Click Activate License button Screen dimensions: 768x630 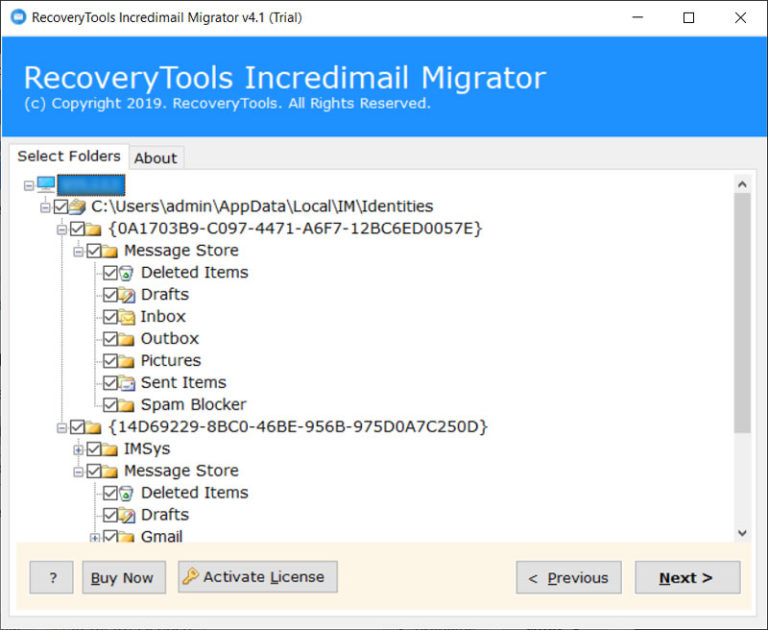258,577
